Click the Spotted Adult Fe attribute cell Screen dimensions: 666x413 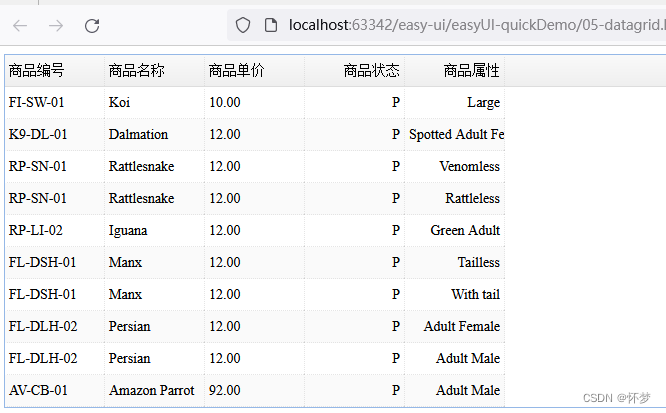[x=454, y=135]
